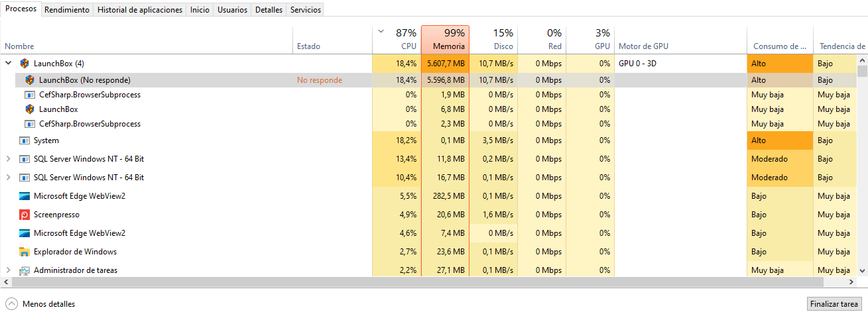
Task: Sort by the Red 0% column header
Action: pos(542,40)
